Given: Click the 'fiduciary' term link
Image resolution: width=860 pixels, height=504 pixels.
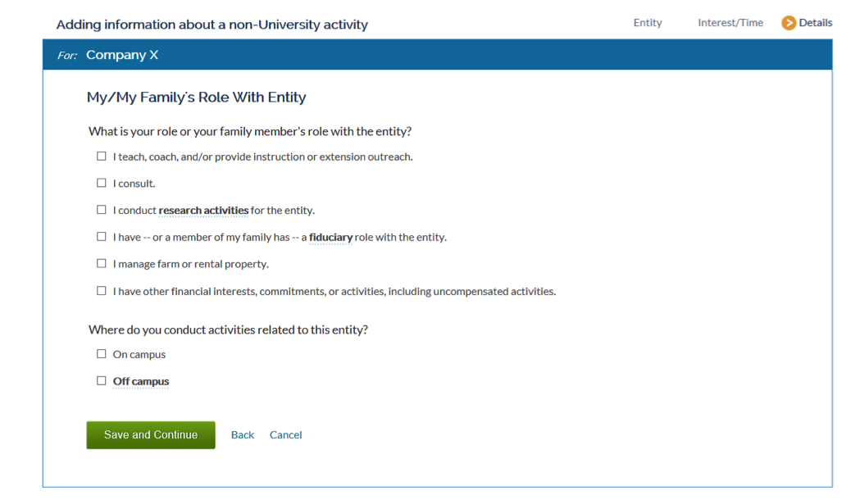Looking at the screenshot, I should (330, 238).
